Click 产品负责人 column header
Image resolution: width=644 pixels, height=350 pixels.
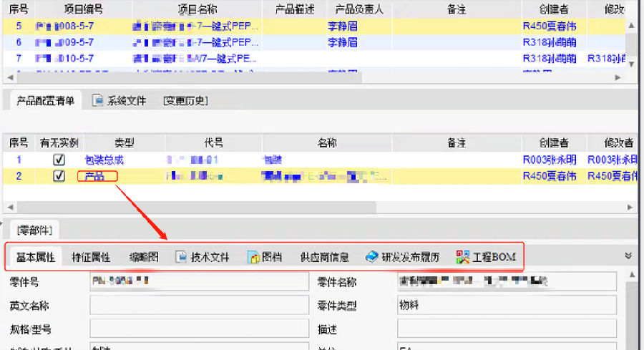359,9
